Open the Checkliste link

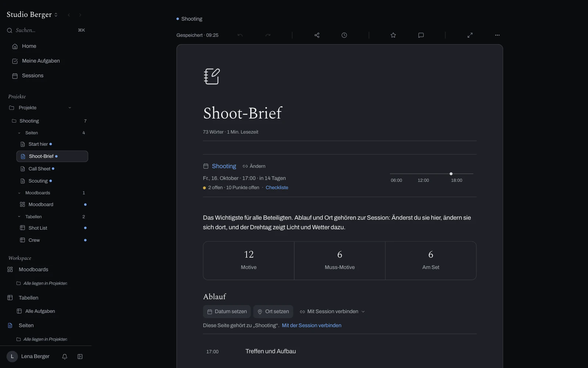click(277, 188)
